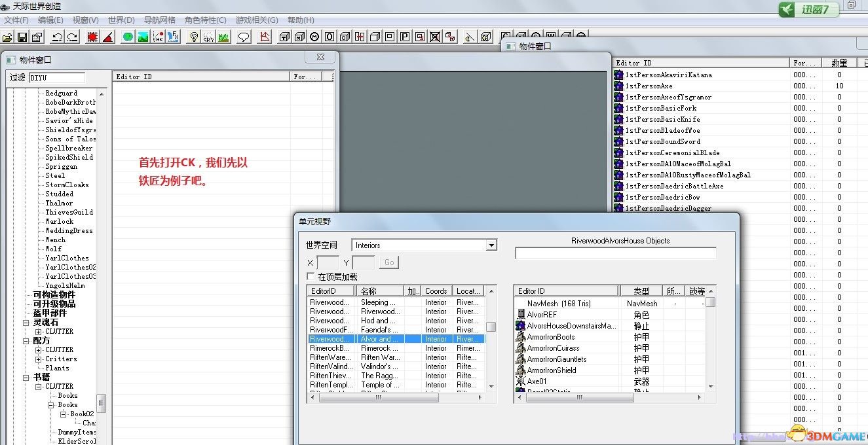Click the crossed-out box toolbar icon
The width and height of the screenshot is (868, 445).
tap(435, 37)
